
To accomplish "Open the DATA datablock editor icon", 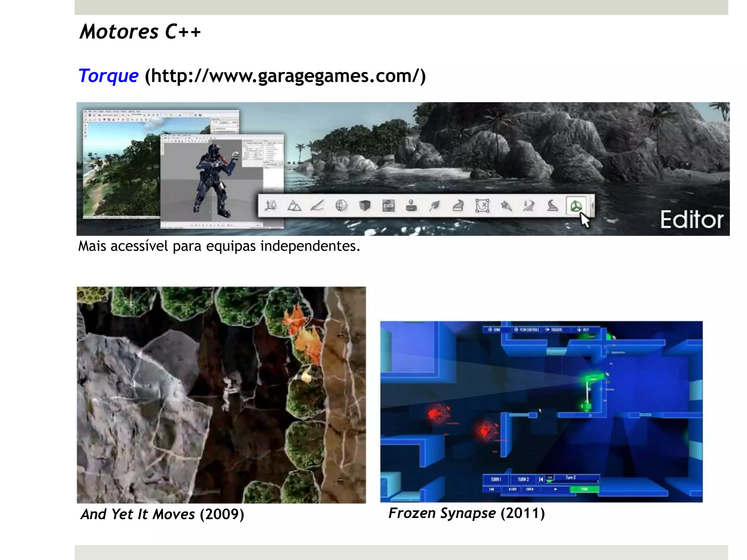I will pyautogui.click(x=388, y=206).
